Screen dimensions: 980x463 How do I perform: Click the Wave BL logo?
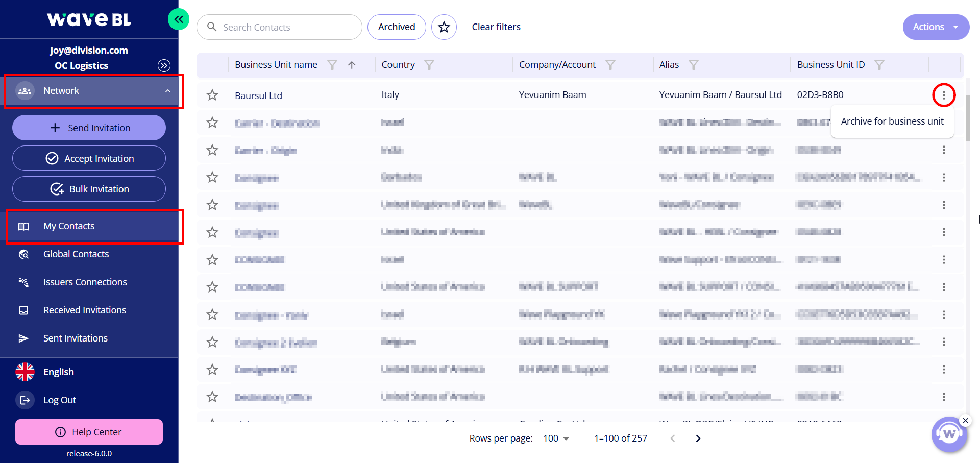(x=89, y=19)
